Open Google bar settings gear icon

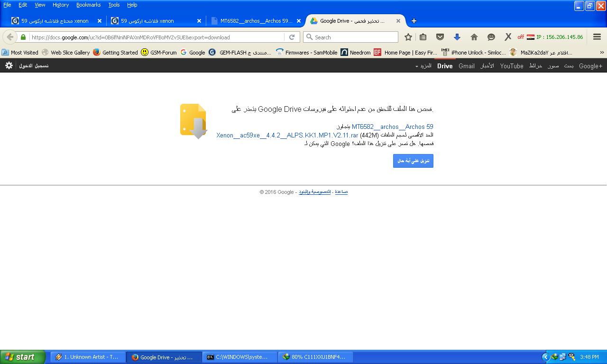click(9, 66)
